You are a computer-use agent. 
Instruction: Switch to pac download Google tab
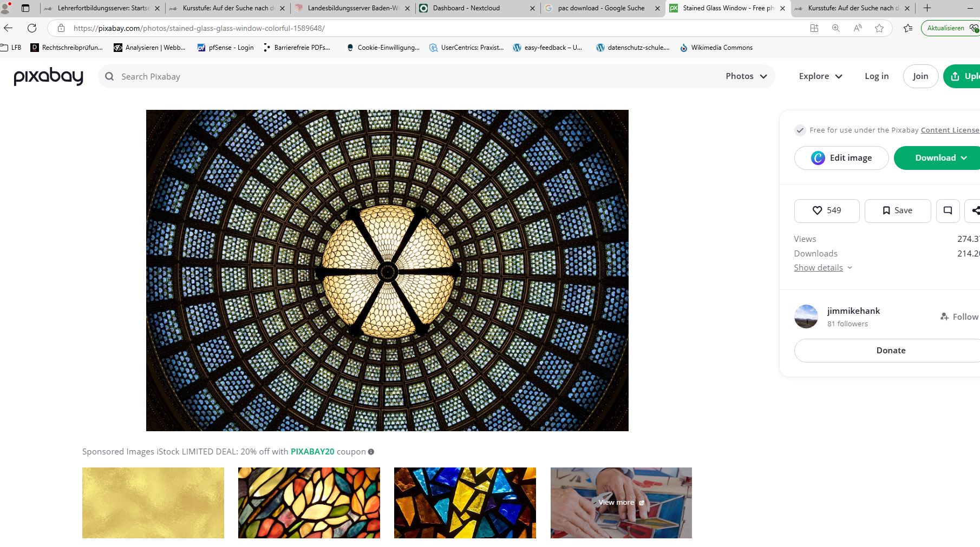(602, 8)
